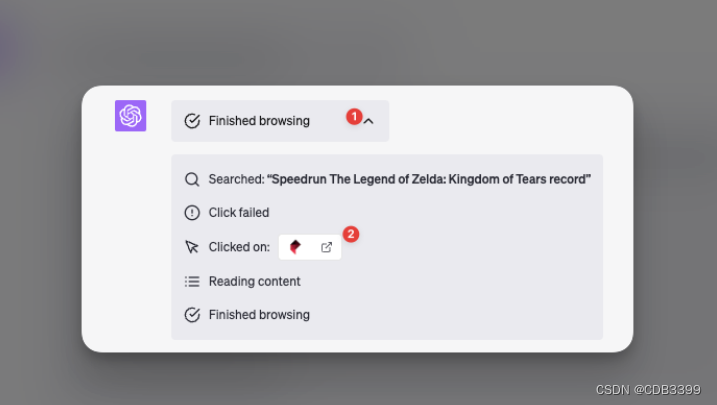Click the external link arrow icon
This screenshot has height=405, width=717.
tap(326, 247)
